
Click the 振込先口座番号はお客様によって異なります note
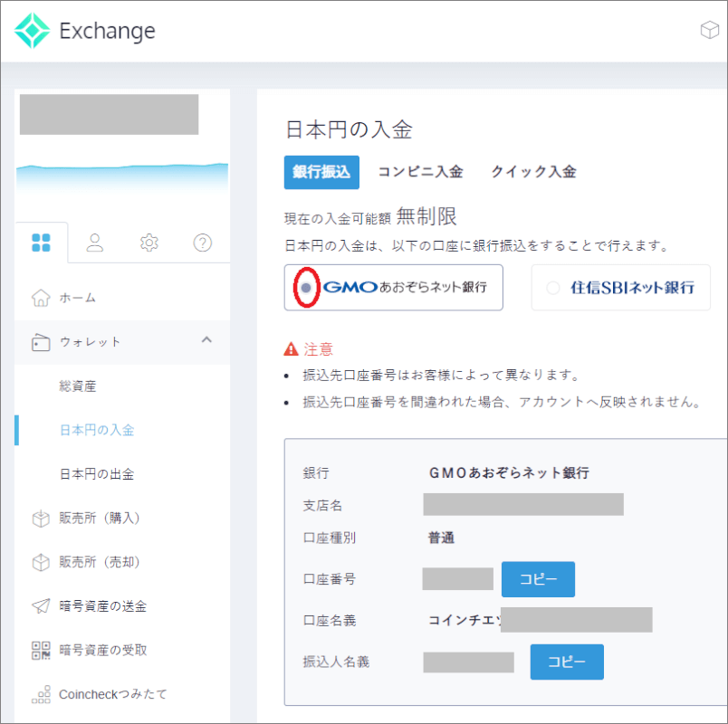click(x=441, y=375)
